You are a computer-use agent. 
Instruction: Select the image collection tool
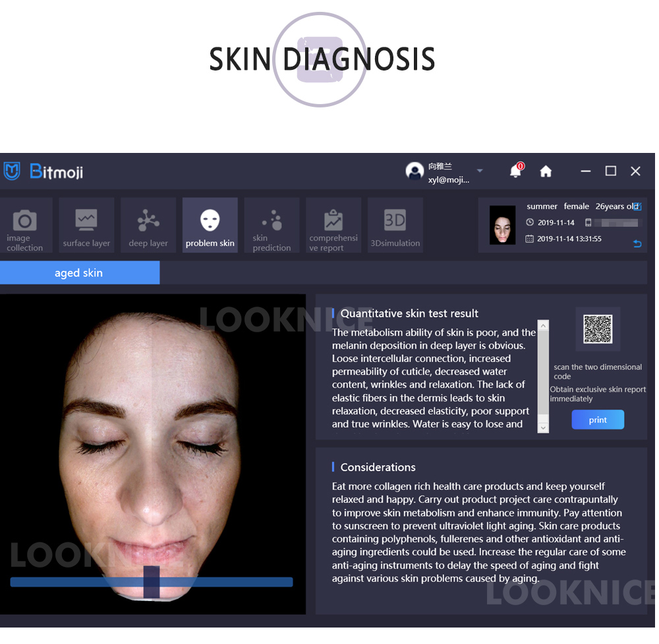click(x=26, y=224)
